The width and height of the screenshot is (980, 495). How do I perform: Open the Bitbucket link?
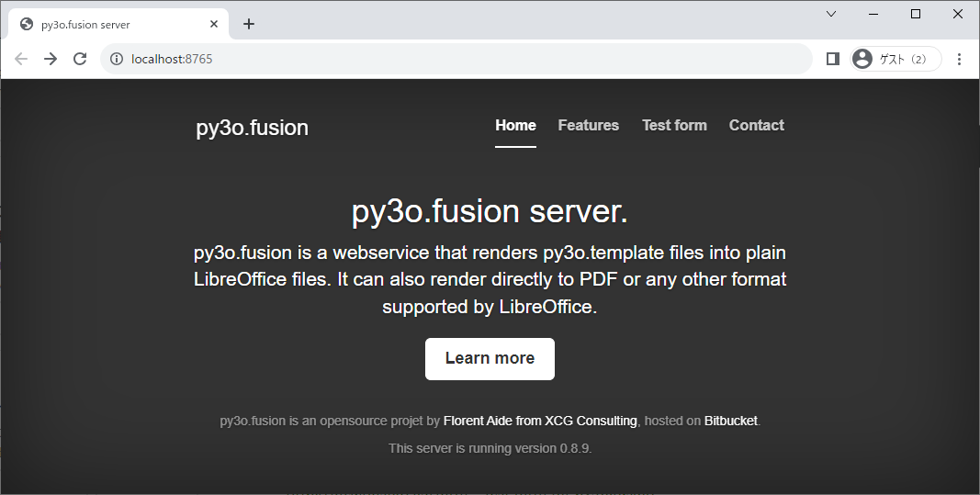(730, 421)
